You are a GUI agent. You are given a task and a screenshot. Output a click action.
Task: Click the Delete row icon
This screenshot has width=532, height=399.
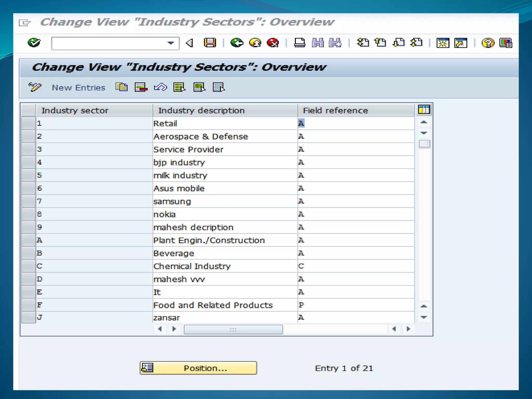coord(141,87)
